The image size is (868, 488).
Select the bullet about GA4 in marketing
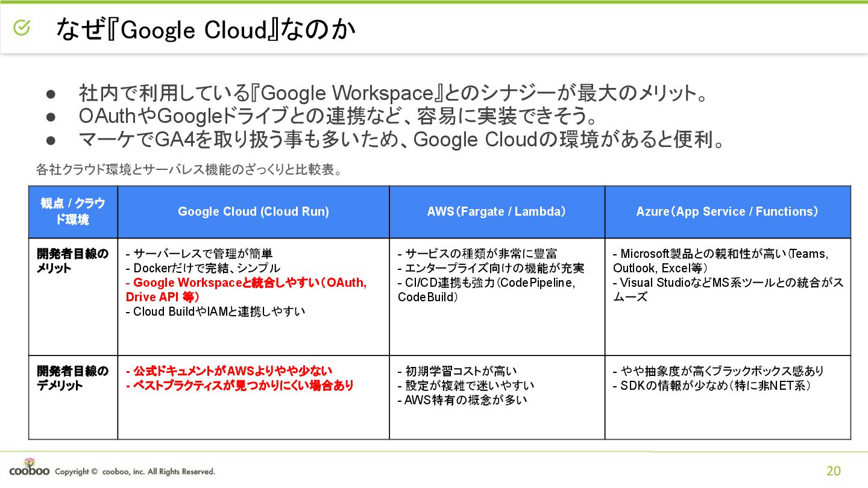[401, 140]
